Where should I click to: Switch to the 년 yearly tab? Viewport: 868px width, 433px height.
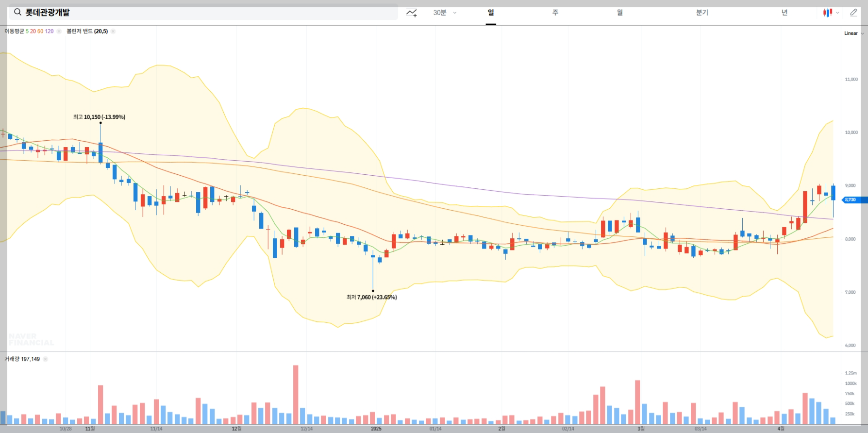click(x=785, y=13)
